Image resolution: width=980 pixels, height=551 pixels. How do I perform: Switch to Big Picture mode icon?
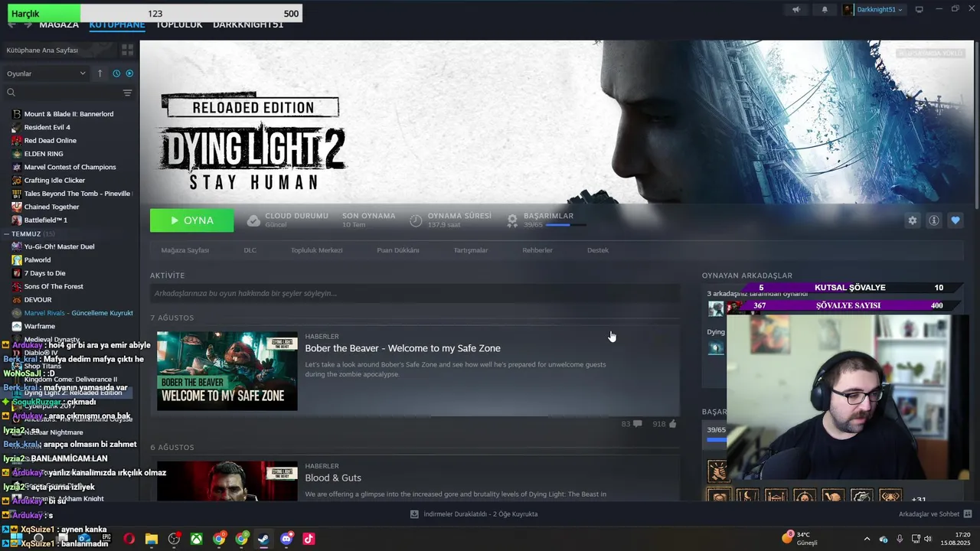920,9
